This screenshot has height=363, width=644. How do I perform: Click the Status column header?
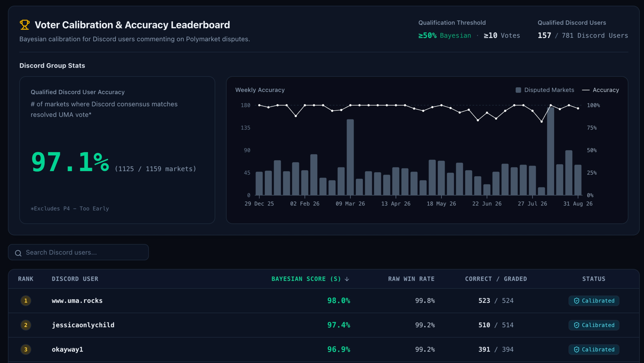point(594,279)
